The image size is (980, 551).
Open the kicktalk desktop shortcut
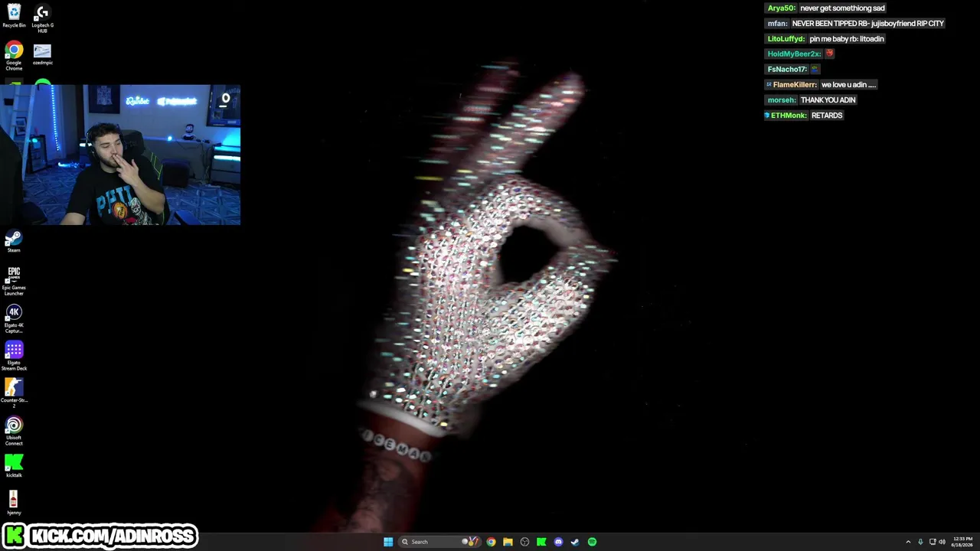tap(14, 466)
